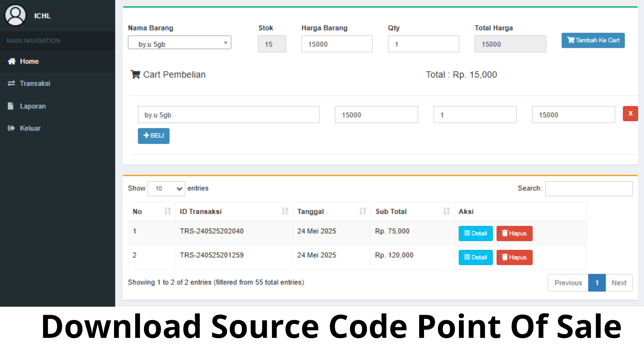Change Show entries dropdown from 10
This screenshot has width=644, height=362.
(x=166, y=188)
